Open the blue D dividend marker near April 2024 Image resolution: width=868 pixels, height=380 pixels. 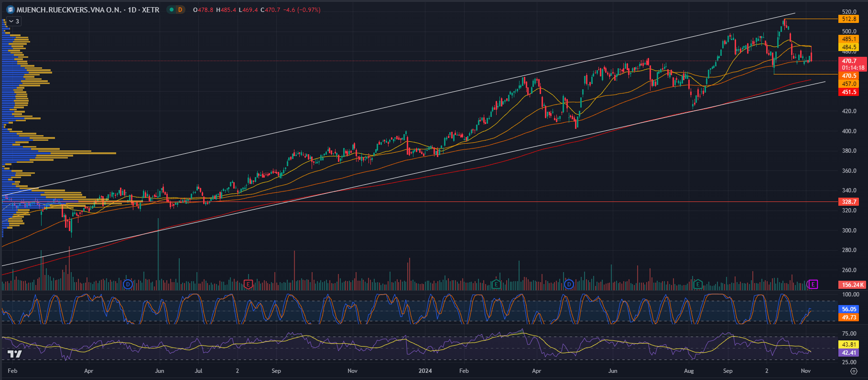click(x=569, y=285)
